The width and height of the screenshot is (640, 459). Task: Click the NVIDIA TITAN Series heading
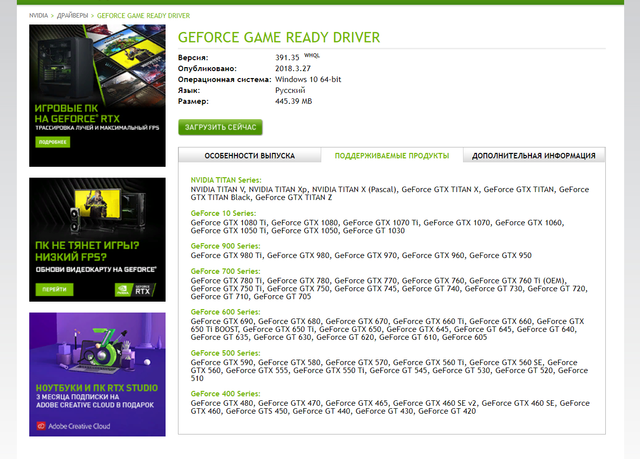pyautogui.click(x=226, y=180)
